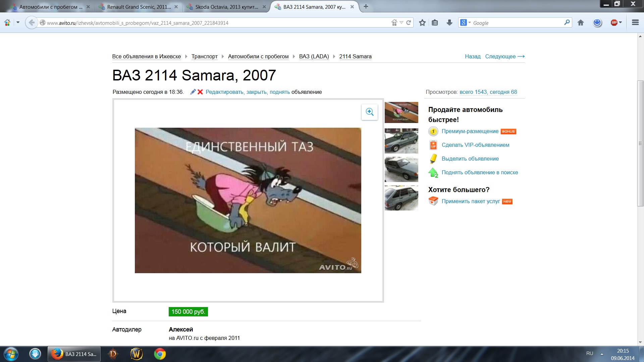Image resolution: width=644 pixels, height=362 pixels.
Task: Click the green up-arrow raise icon
Action: point(433,173)
